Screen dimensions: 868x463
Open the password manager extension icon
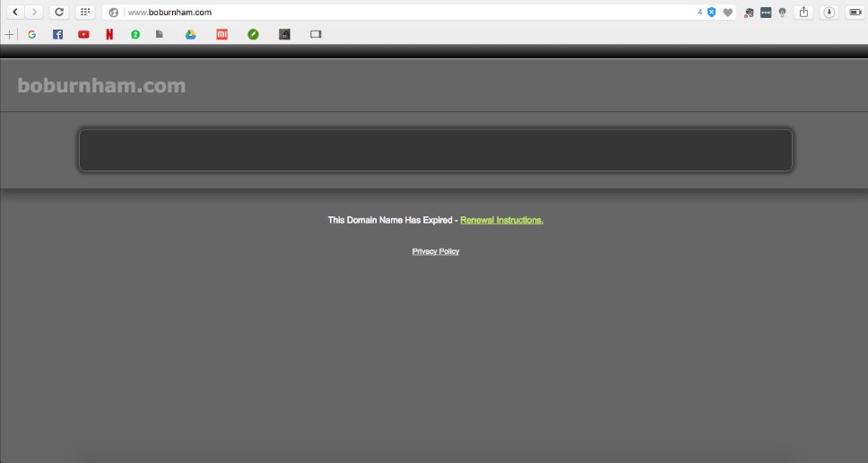[x=766, y=13]
